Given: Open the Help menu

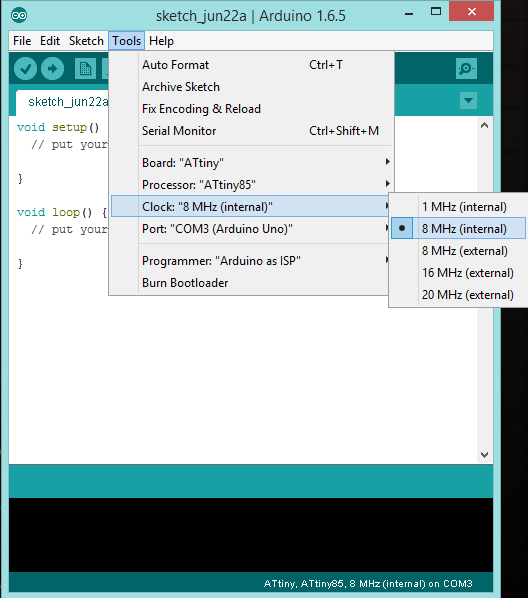Looking at the screenshot, I should [x=161, y=41].
